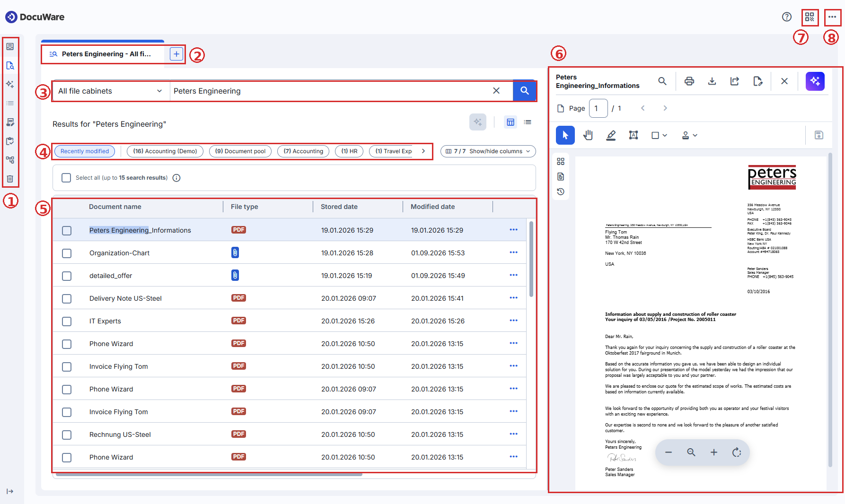Sort by Stored date column header

(x=339, y=207)
